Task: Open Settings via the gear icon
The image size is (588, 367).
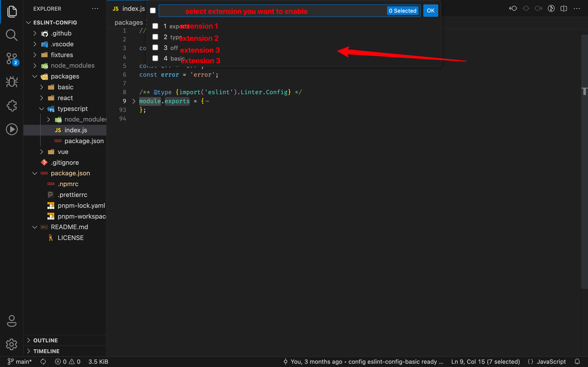Action: [11, 344]
